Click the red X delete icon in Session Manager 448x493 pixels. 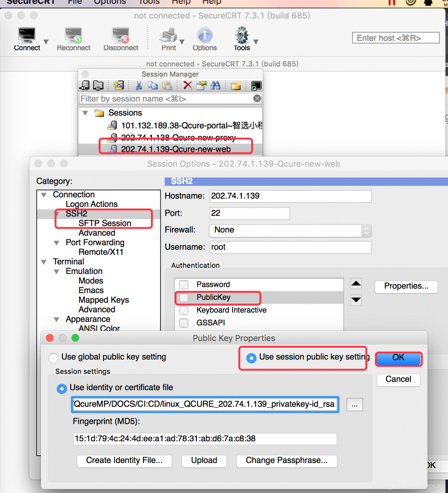(188, 86)
